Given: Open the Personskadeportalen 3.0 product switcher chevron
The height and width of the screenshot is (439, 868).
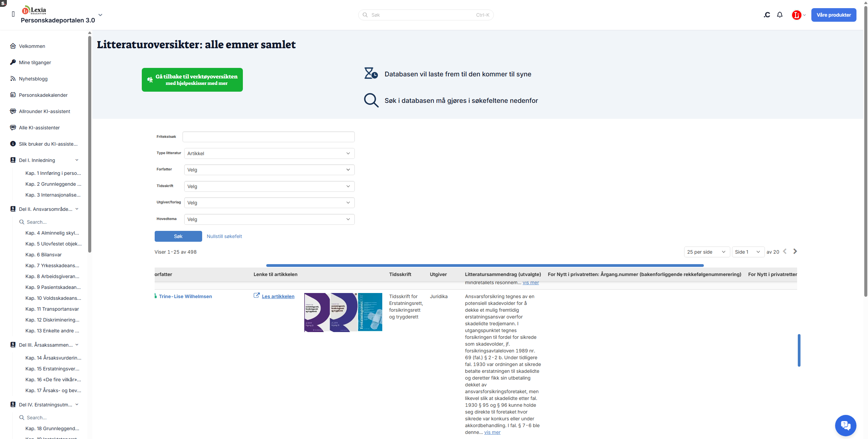Looking at the screenshot, I should pyautogui.click(x=100, y=15).
